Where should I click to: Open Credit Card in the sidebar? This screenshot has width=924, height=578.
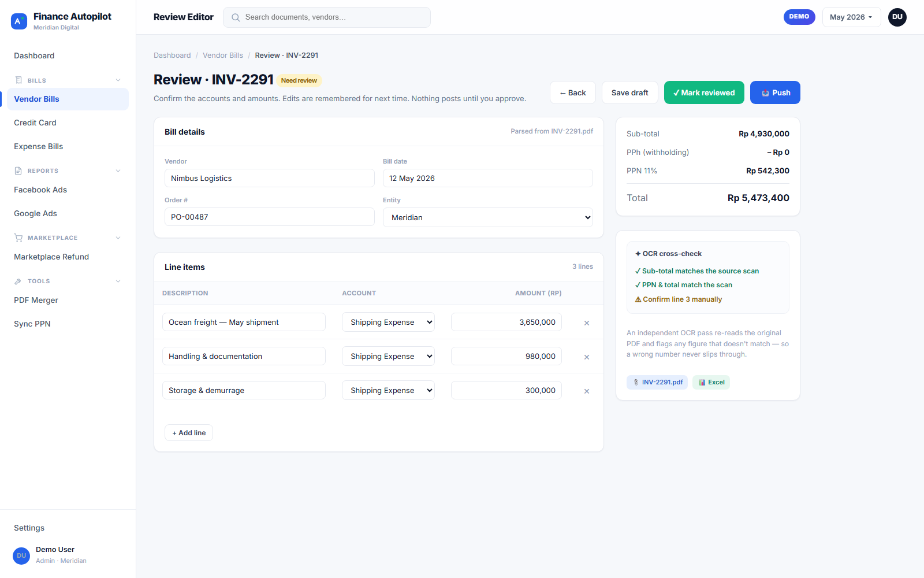tap(68, 123)
